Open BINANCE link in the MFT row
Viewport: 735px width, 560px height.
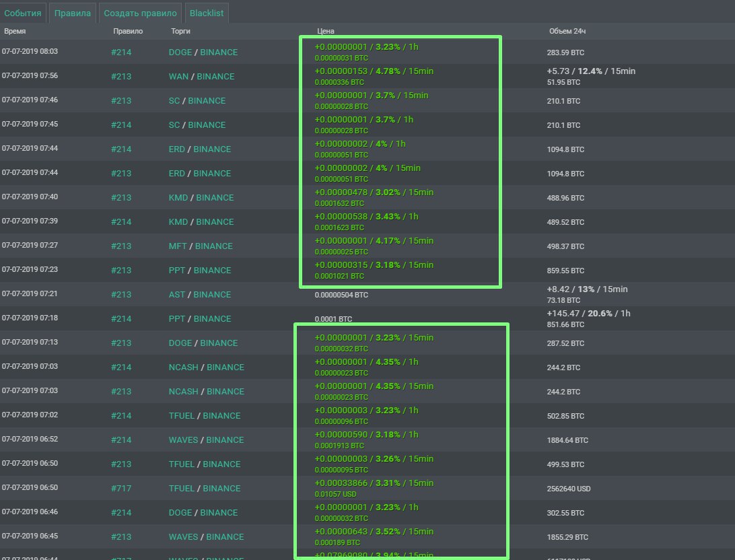214,246
